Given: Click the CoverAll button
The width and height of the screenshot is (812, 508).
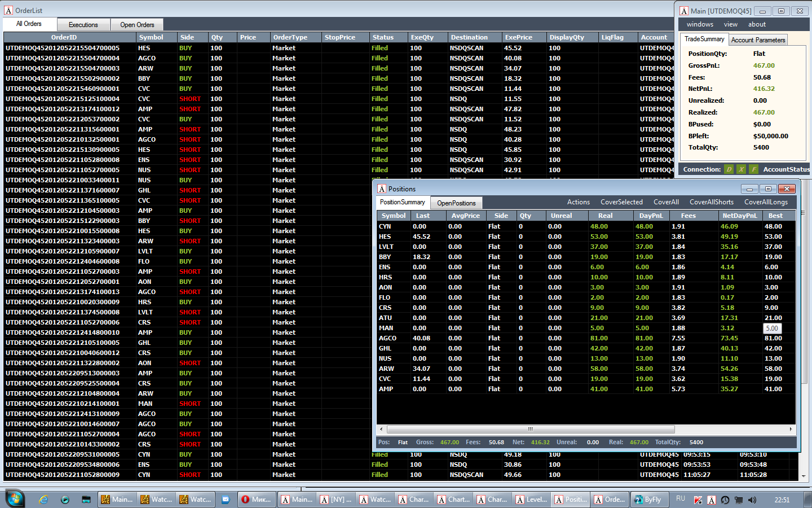Looking at the screenshot, I should tap(666, 202).
